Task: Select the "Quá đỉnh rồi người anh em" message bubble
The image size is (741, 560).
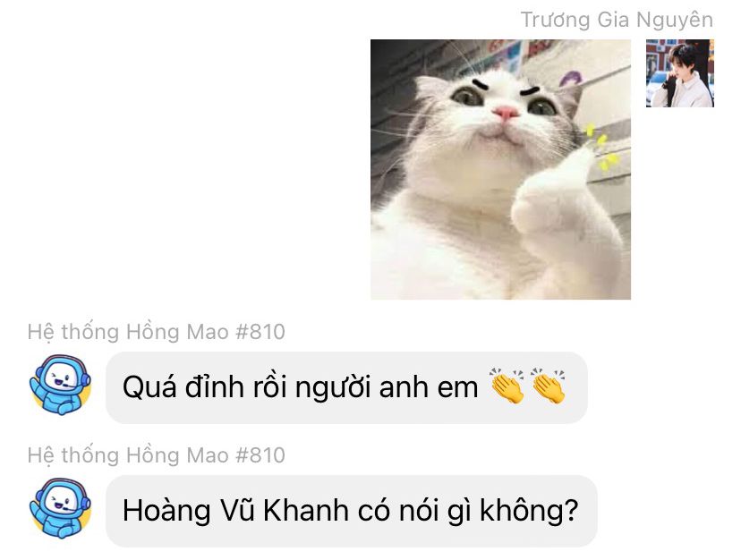Action: [x=346, y=387]
